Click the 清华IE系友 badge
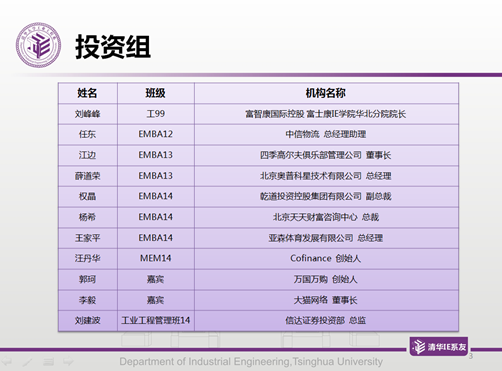This screenshot has width=502, height=371. click(x=439, y=347)
